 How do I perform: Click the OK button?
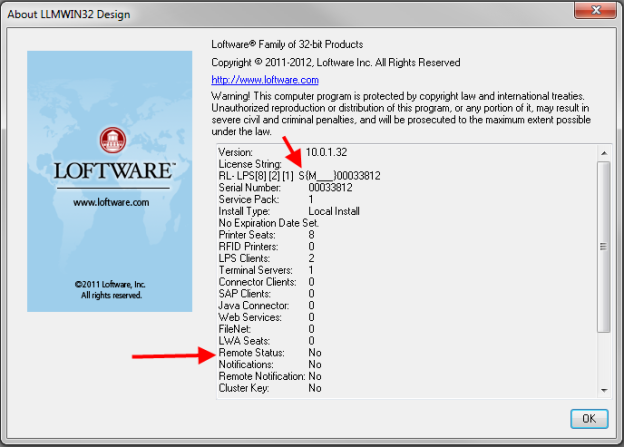tap(589, 418)
